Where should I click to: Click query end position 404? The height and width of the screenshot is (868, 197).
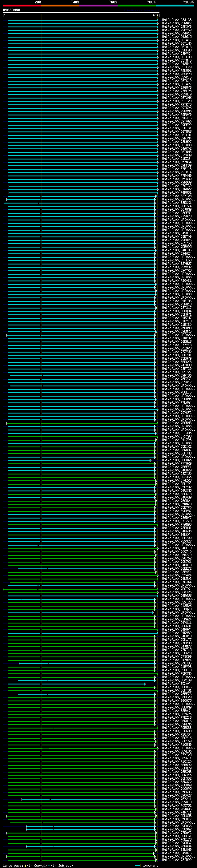click(155, 15)
